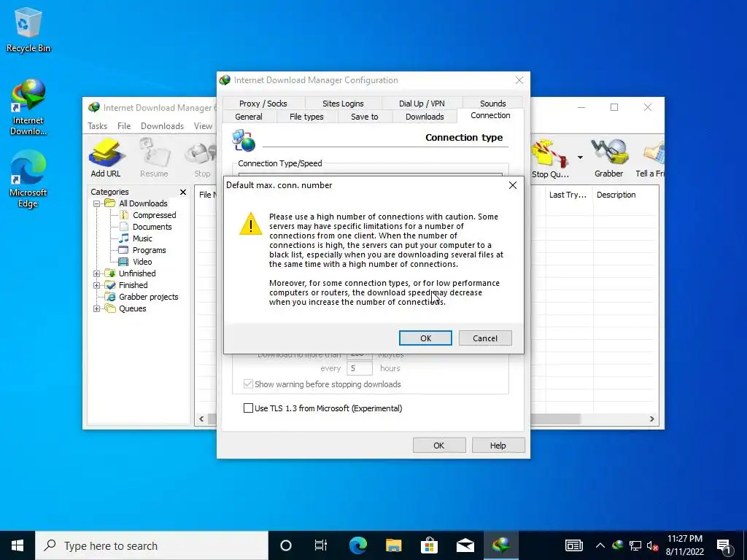This screenshot has height=560, width=747.
Task: Select Internet Download Manager desktop shortcut
Action: [x=28, y=108]
